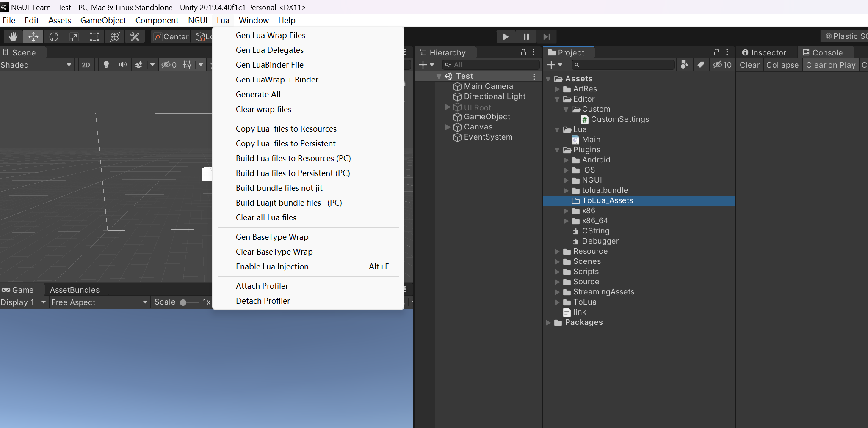Open scene effects dropdown arrow
The height and width of the screenshot is (428, 868).
click(152, 65)
